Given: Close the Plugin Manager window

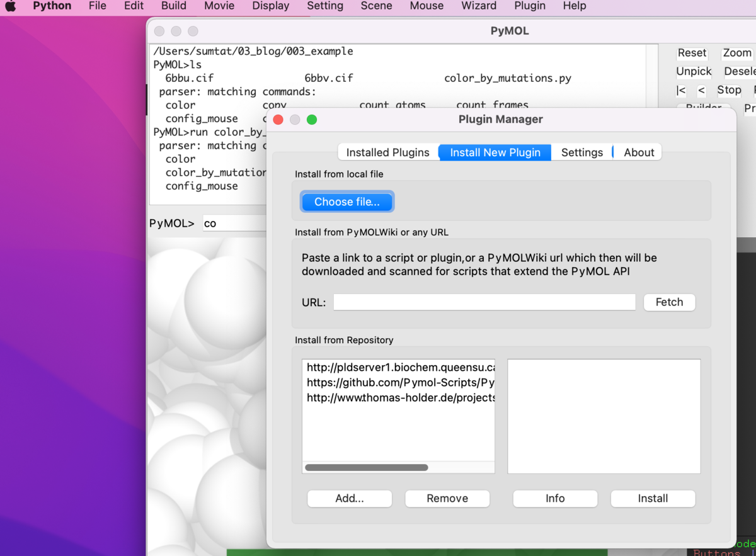Looking at the screenshot, I should 278,120.
